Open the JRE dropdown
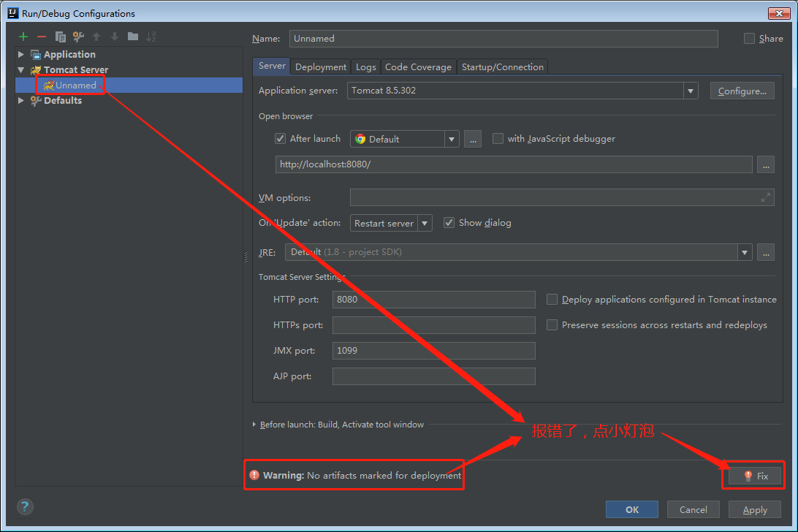798x532 pixels. [745, 252]
